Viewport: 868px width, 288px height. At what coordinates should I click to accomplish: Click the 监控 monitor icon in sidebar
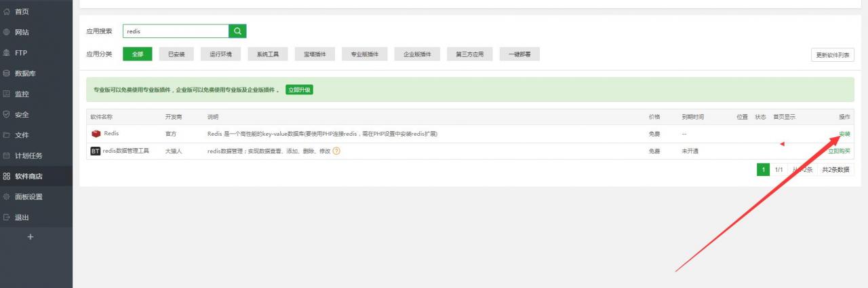point(7,94)
